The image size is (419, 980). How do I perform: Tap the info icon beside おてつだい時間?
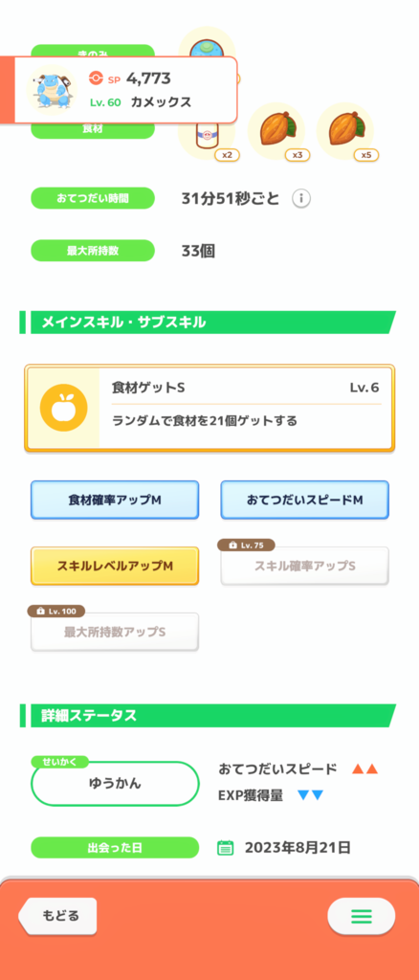click(x=301, y=199)
